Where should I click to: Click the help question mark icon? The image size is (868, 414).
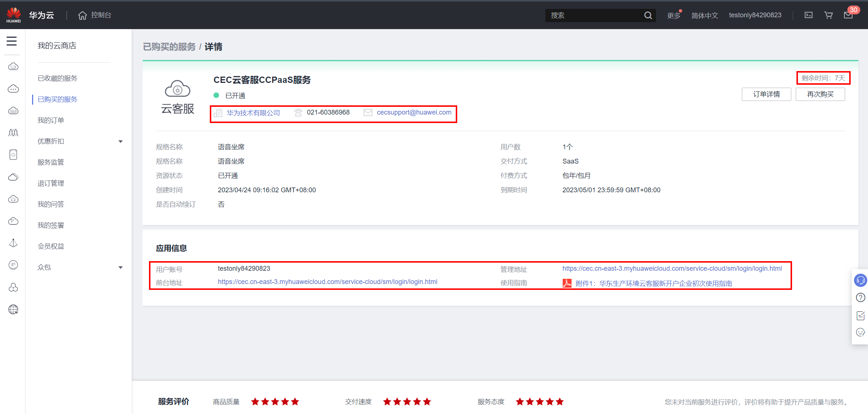coord(860,298)
